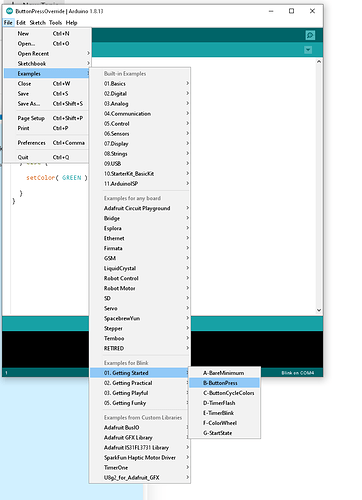362x500 pixels.
Task: Expand the Sketchbook submenu
Action: pyautogui.click(x=47, y=64)
